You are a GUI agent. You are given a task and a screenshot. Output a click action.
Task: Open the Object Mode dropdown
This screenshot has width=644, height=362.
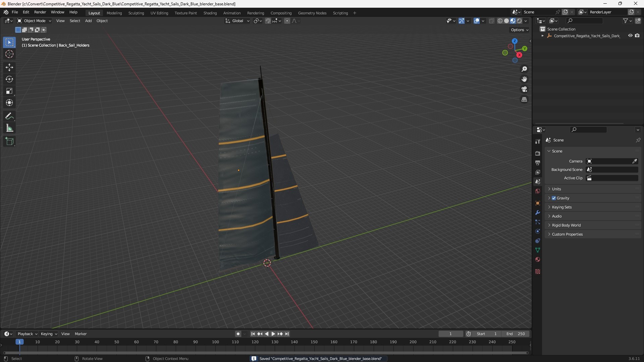[34, 21]
